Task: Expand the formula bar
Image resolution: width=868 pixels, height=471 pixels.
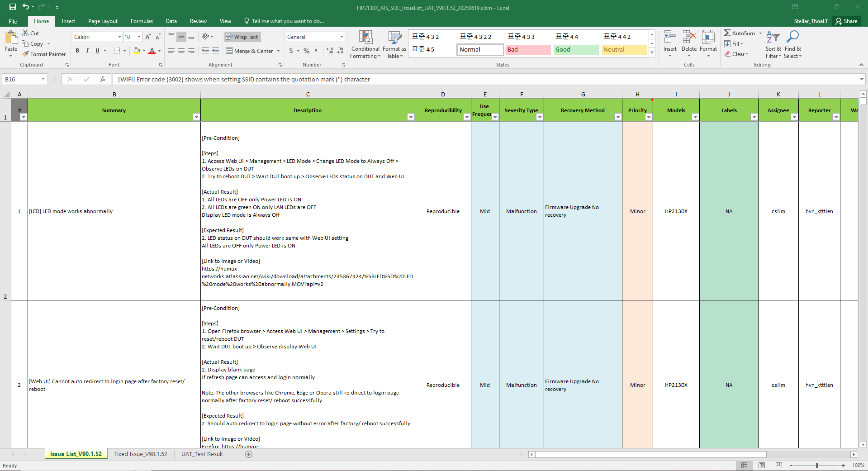Action: point(862,79)
